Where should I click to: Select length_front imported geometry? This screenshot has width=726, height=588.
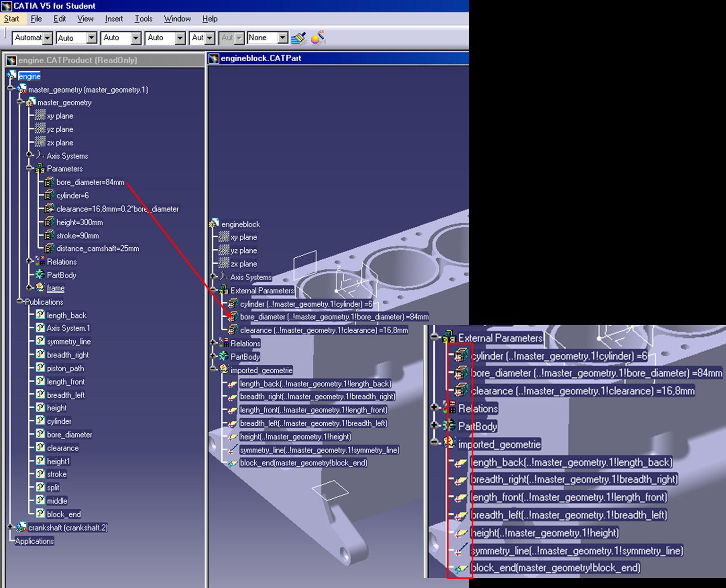[x=314, y=410]
